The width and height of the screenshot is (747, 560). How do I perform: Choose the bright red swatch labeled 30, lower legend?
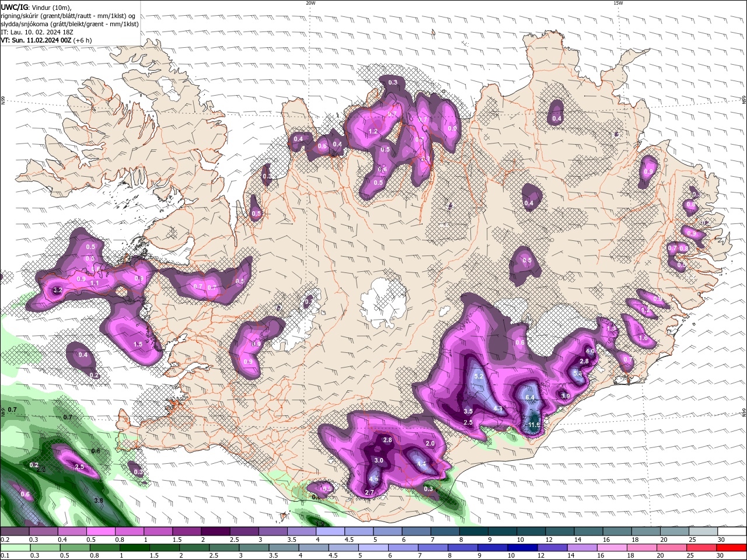(x=731, y=547)
